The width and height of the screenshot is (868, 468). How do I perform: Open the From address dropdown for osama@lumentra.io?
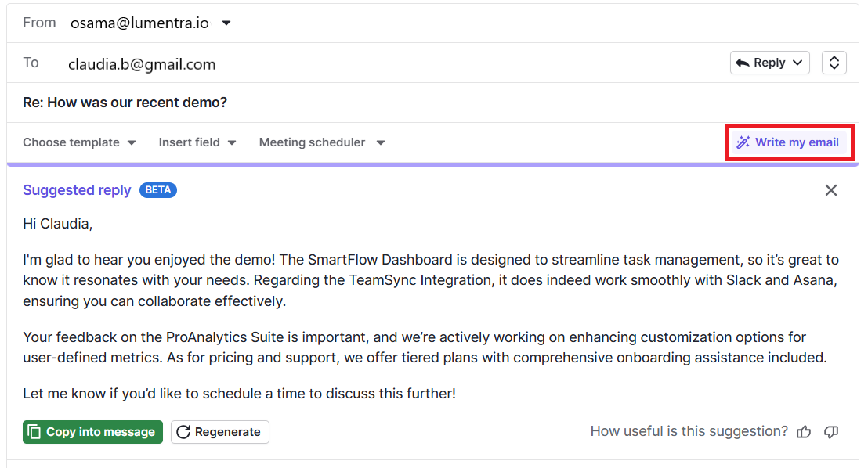[x=226, y=23]
